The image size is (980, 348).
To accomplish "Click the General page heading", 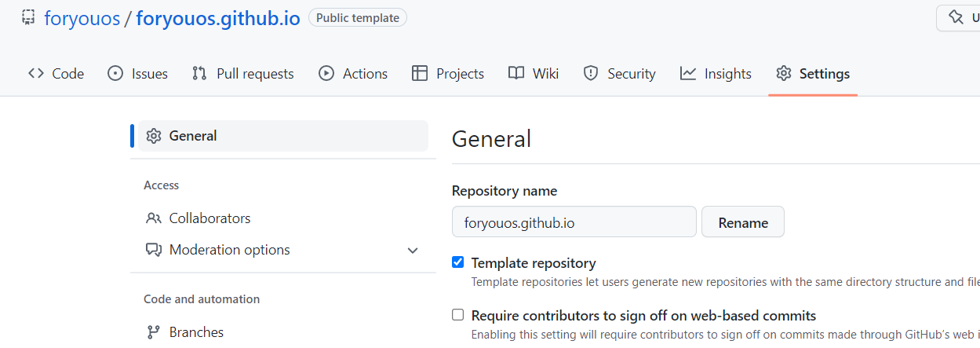I will (492, 139).
